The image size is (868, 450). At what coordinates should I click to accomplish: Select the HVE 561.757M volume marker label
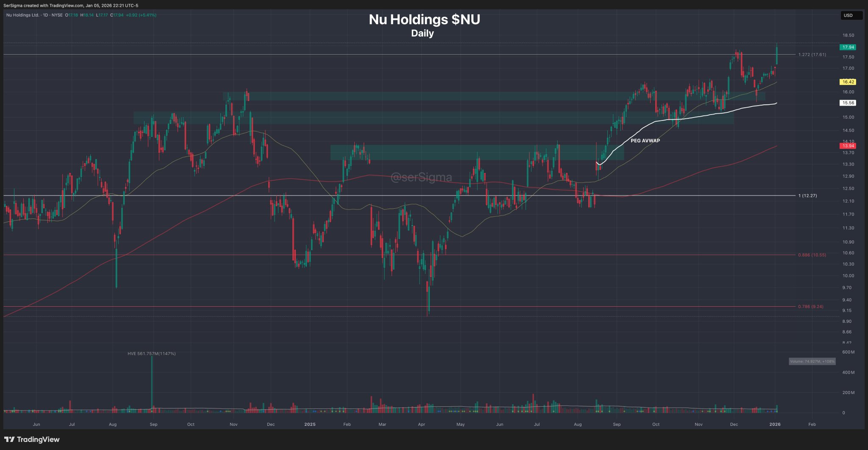point(151,353)
